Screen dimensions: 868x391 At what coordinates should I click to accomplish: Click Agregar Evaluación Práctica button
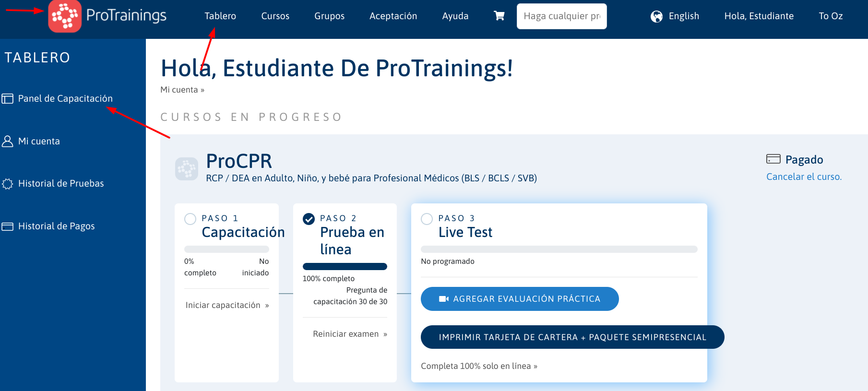(520, 299)
